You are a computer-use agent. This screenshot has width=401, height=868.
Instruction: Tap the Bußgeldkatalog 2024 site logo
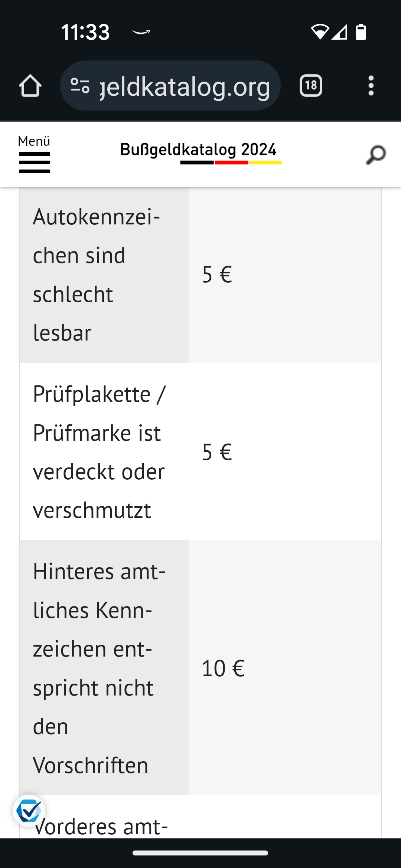tap(199, 152)
